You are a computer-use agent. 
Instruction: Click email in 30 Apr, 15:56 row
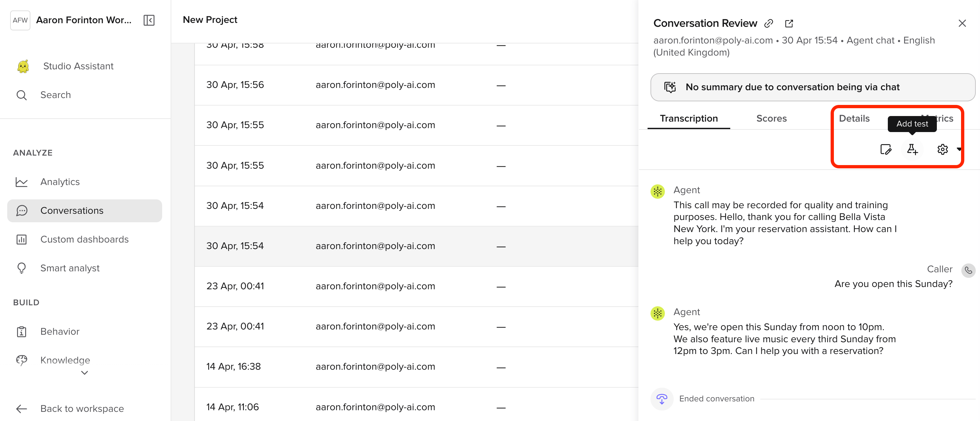[x=375, y=85]
